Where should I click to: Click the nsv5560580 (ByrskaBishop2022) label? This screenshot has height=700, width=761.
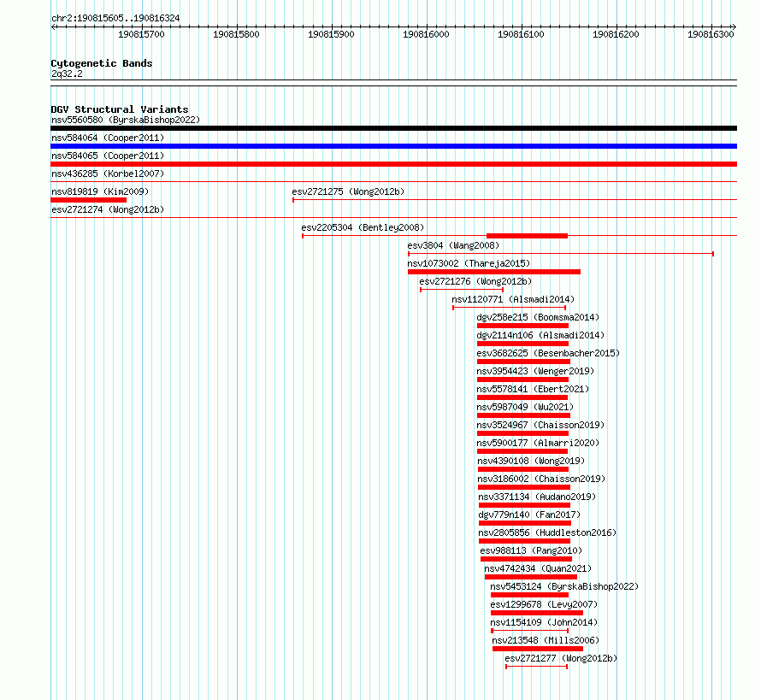(x=126, y=120)
